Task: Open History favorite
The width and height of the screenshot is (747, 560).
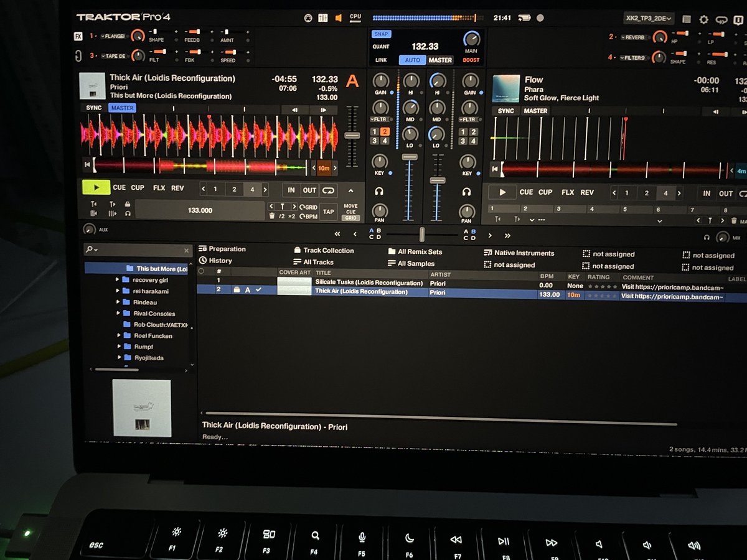Action: [215, 261]
